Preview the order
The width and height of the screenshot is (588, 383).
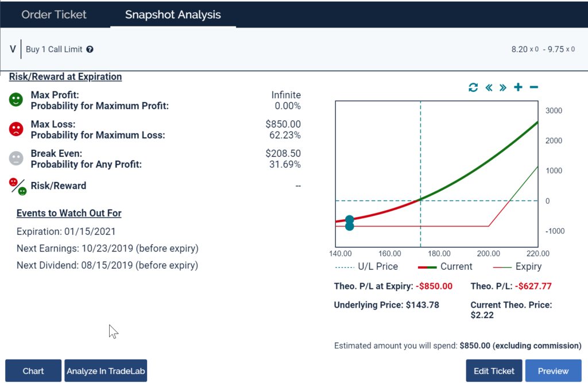(553, 371)
